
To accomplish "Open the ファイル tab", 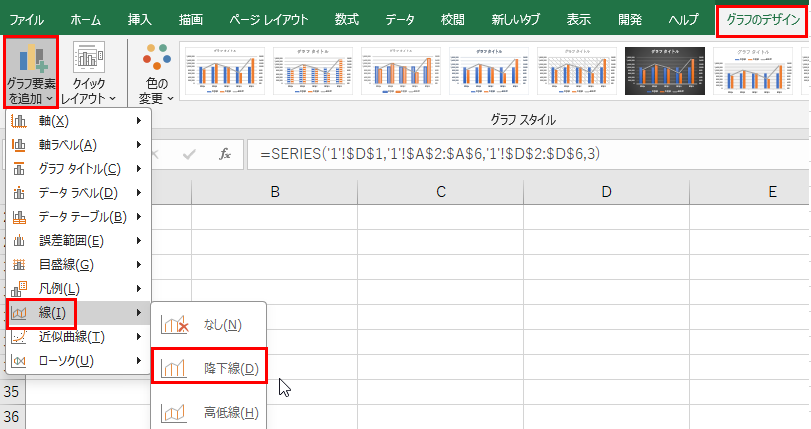I will [27, 19].
